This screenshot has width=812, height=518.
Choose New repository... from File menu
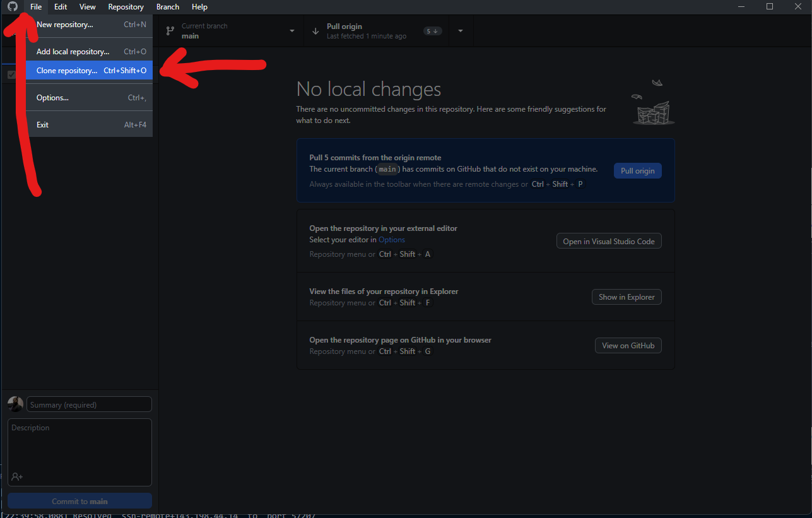click(x=90, y=25)
